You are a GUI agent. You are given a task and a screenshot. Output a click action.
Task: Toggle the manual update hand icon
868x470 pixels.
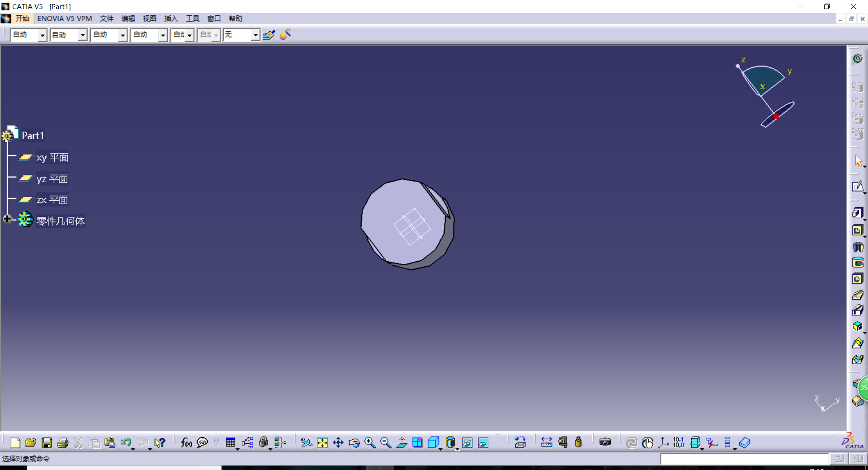click(x=647, y=442)
